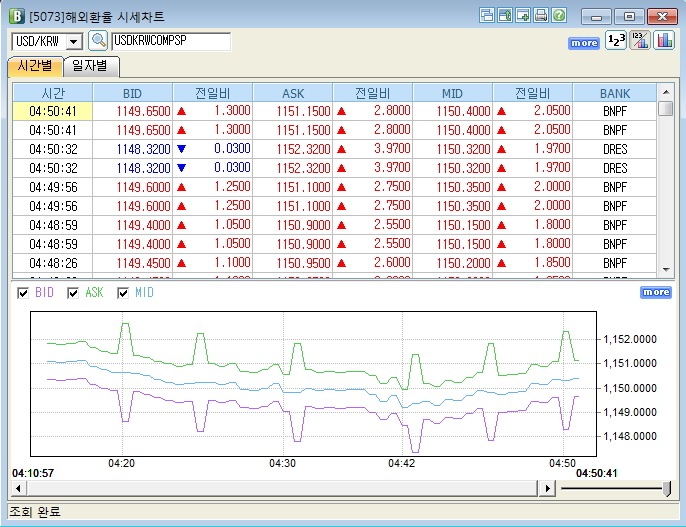
Task: Click the chart horizontal scrollbar track
Action: (x=282, y=488)
